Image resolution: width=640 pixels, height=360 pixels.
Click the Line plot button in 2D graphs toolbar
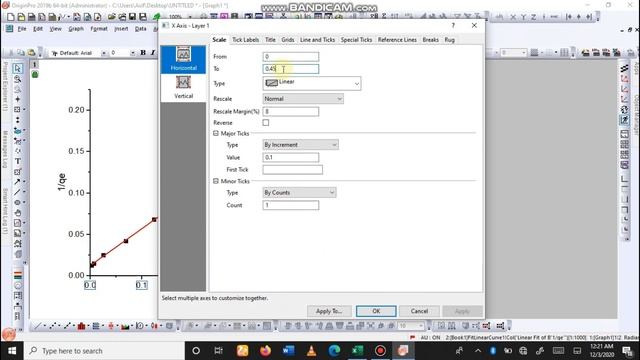(38, 326)
